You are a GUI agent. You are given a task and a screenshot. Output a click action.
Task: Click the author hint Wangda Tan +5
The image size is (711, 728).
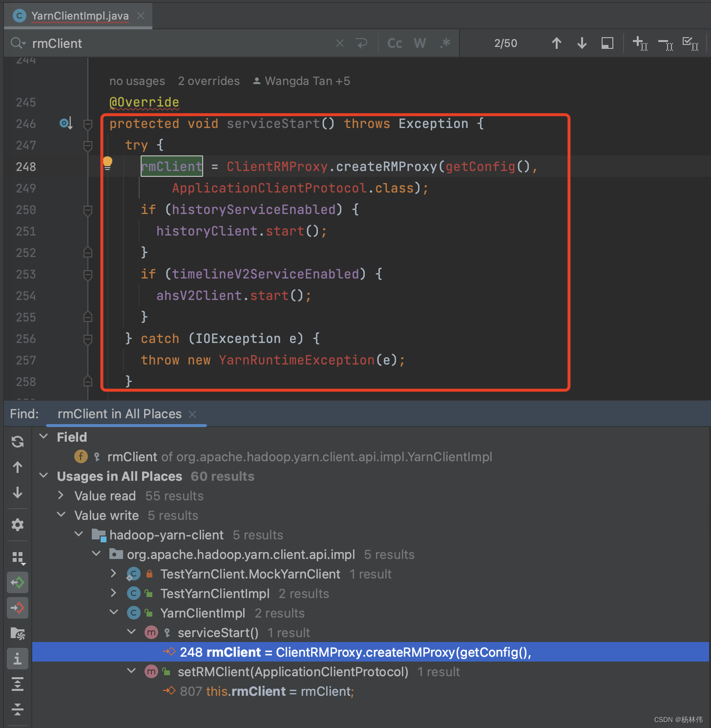301,81
